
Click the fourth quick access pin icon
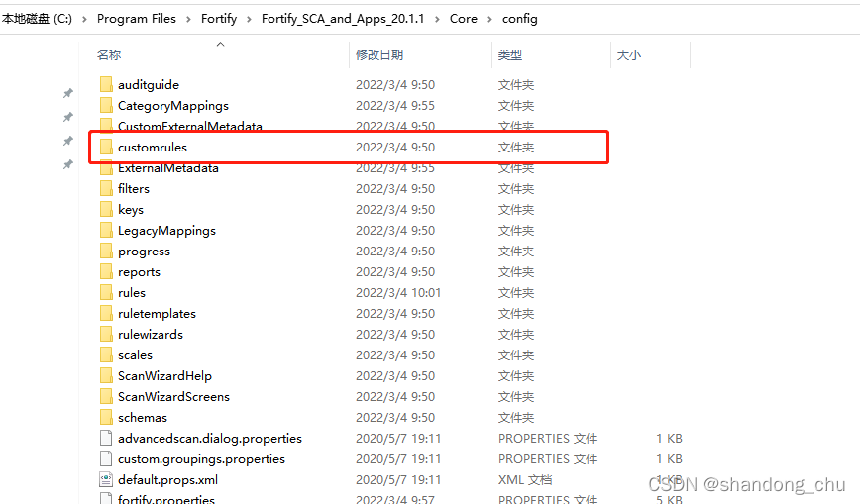click(x=68, y=164)
